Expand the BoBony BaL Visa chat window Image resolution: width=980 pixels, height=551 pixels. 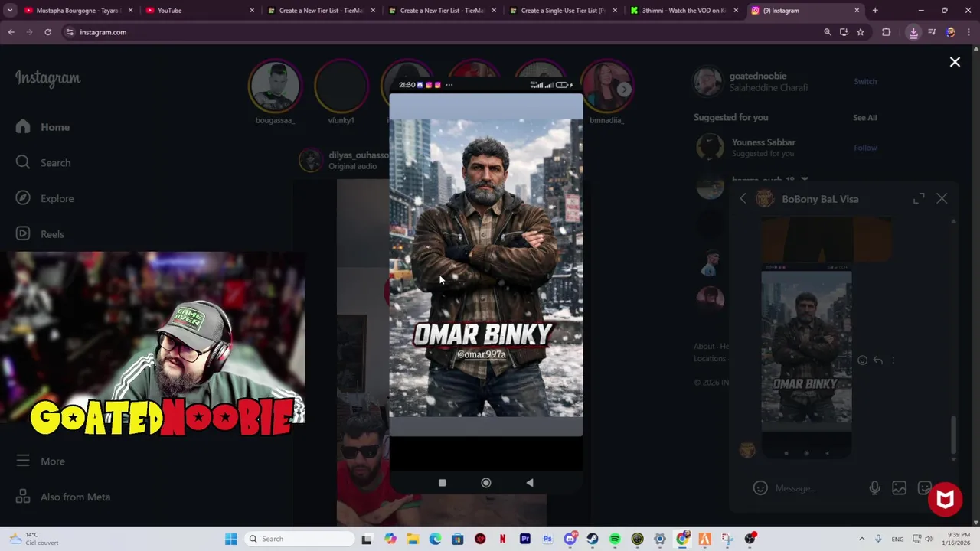point(919,199)
